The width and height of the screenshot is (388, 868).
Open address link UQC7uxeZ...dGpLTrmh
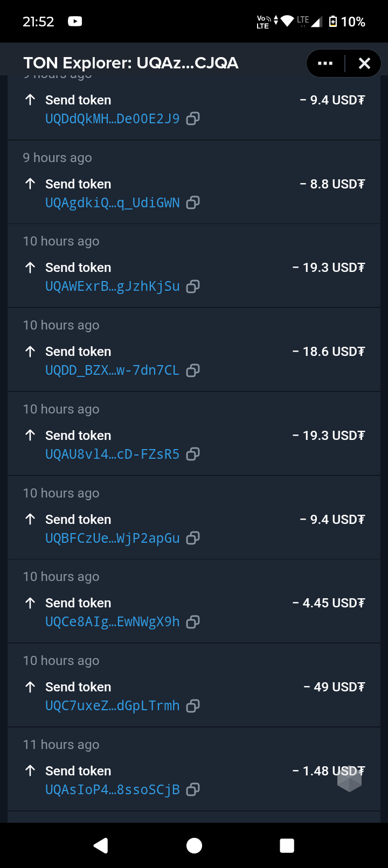click(x=112, y=706)
